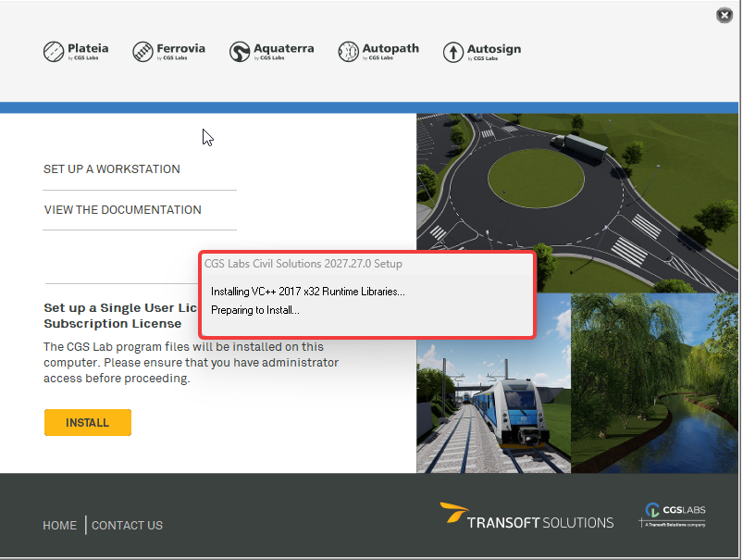The width and height of the screenshot is (743, 560).
Task: Close the installer window with the X button
Action: click(724, 15)
